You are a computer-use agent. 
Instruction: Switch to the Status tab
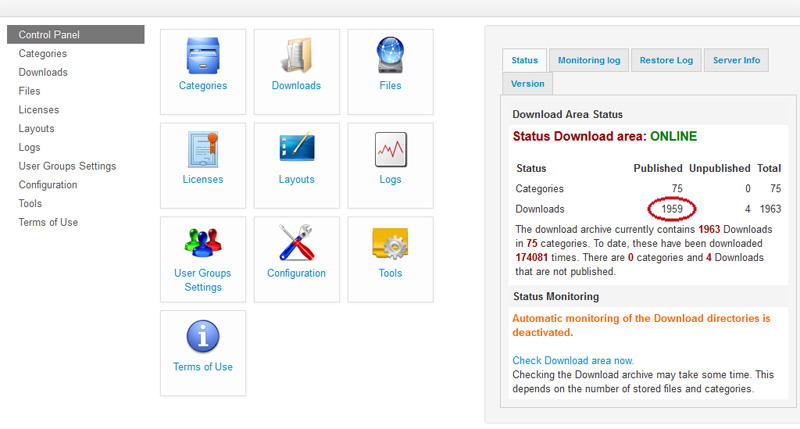coord(524,60)
